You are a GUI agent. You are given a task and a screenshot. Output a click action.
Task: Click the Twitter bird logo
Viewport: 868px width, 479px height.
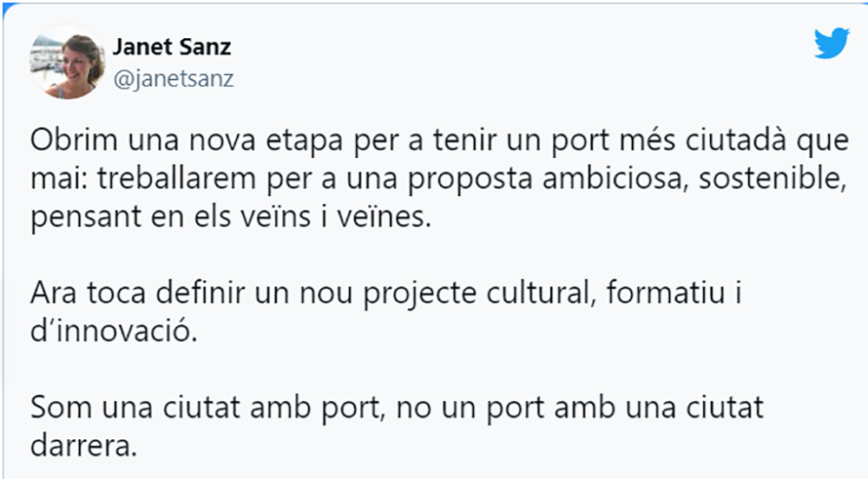point(831,43)
